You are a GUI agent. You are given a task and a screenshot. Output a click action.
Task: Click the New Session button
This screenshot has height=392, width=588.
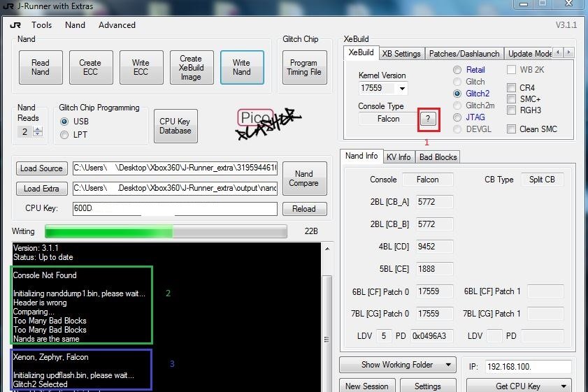(367, 386)
